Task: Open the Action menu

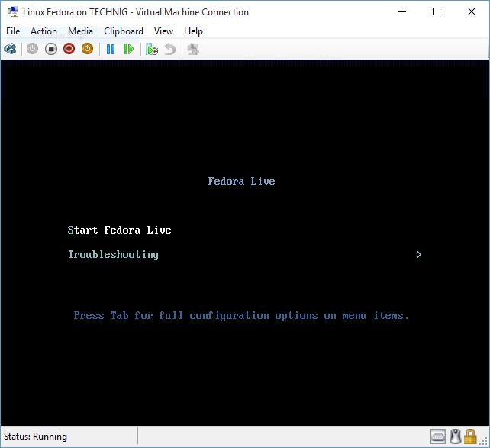Action: [44, 31]
